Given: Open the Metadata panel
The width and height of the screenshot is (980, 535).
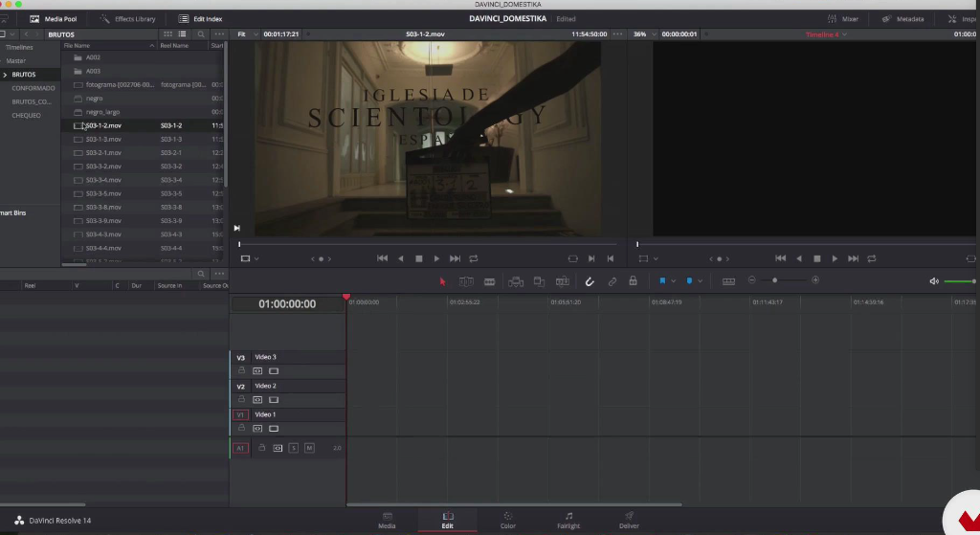Looking at the screenshot, I should point(903,19).
